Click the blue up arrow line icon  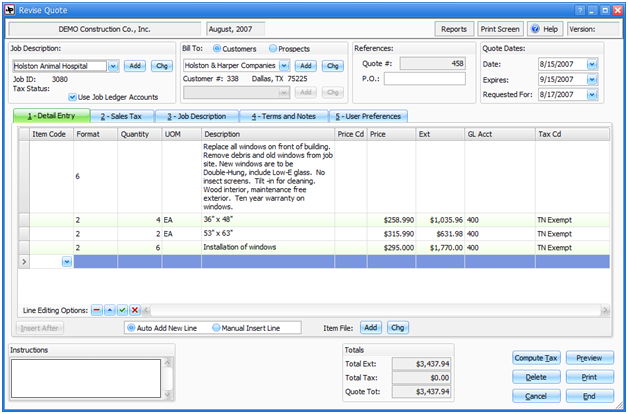click(x=110, y=310)
